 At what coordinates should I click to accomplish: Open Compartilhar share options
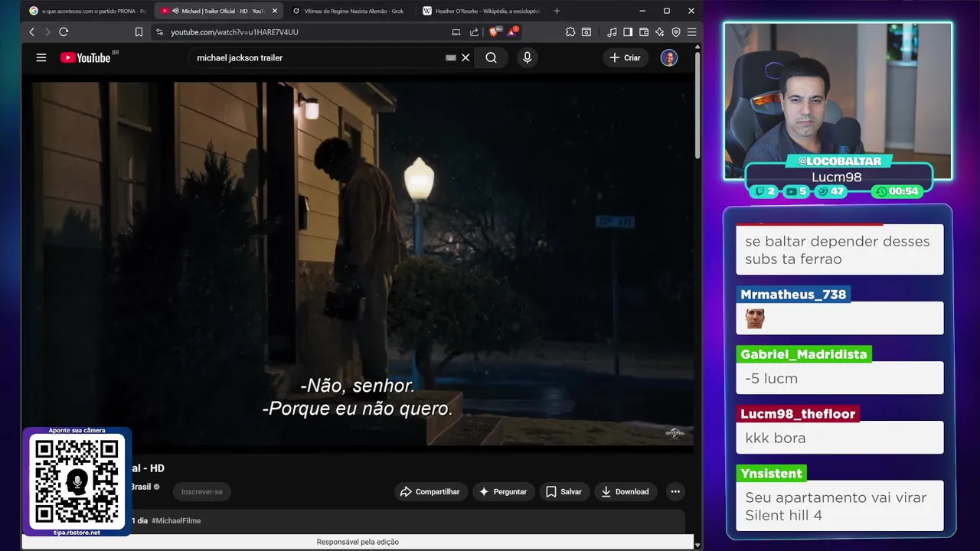pos(430,491)
